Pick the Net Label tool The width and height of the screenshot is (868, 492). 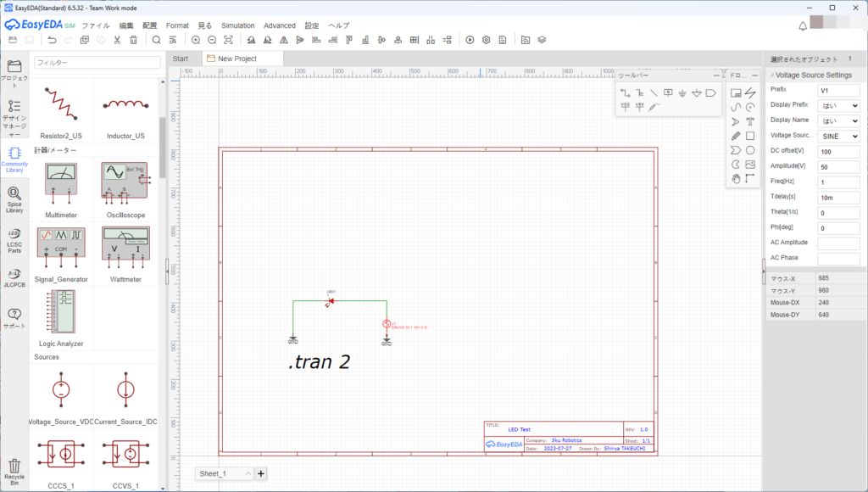668,93
